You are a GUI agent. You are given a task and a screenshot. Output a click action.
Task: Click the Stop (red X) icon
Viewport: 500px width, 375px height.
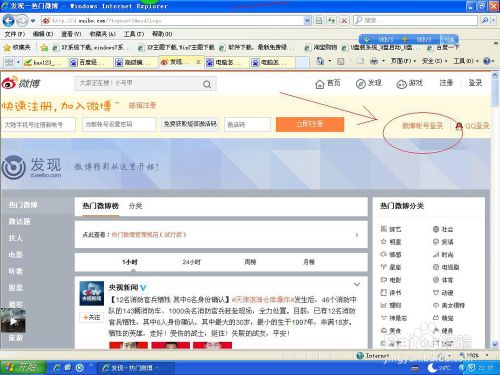pyautogui.click(x=344, y=21)
